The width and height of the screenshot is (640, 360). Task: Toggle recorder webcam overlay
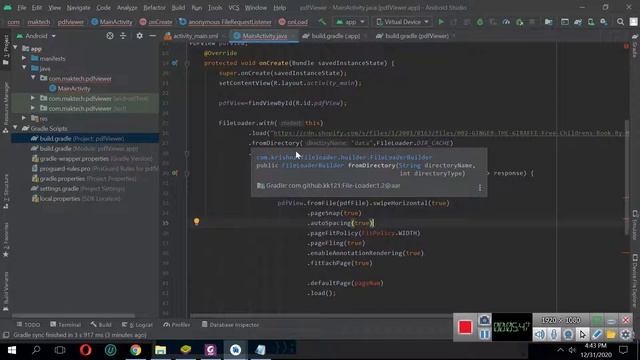[568, 335]
